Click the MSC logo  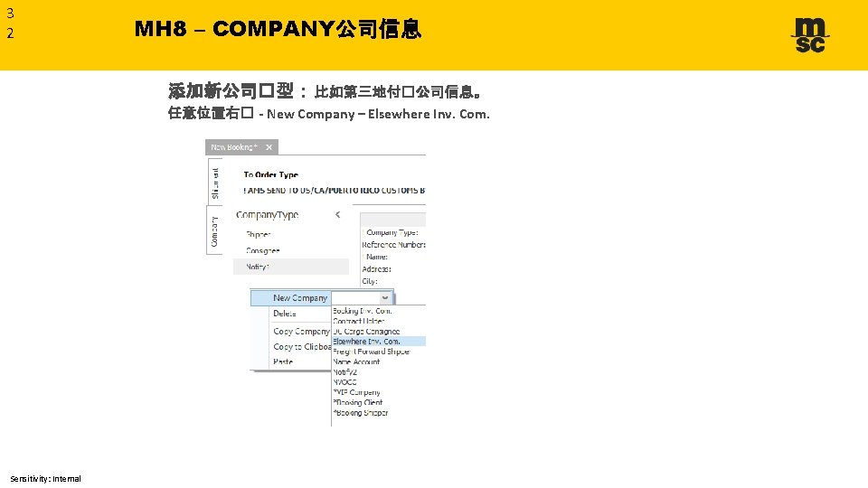(x=810, y=35)
